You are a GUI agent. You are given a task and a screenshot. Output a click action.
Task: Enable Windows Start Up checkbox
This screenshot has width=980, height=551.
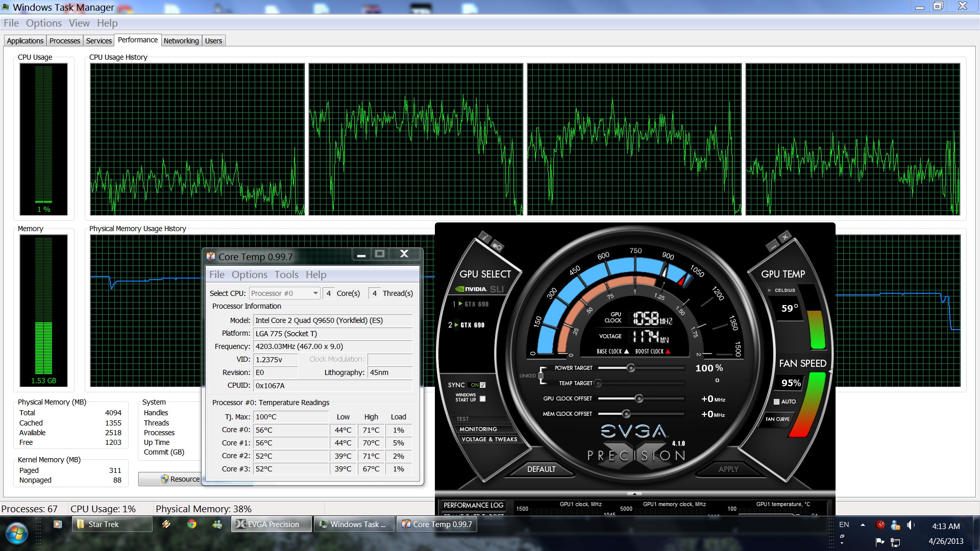482,398
